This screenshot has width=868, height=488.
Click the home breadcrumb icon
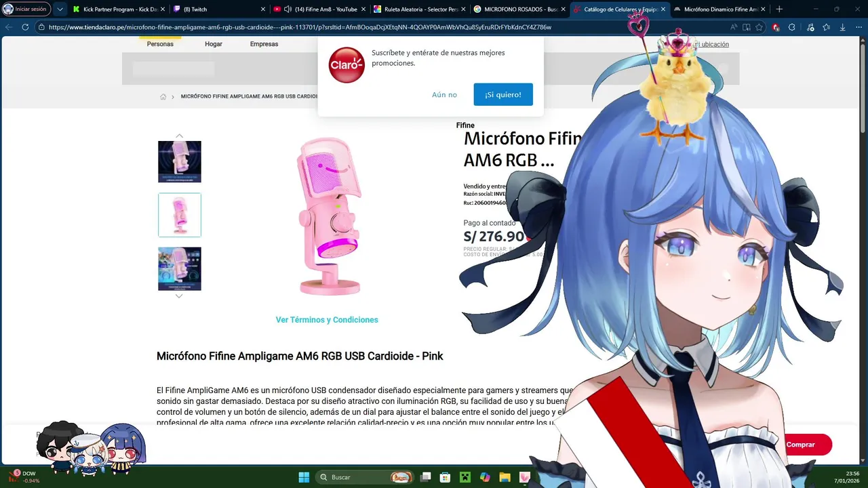[x=163, y=97]
